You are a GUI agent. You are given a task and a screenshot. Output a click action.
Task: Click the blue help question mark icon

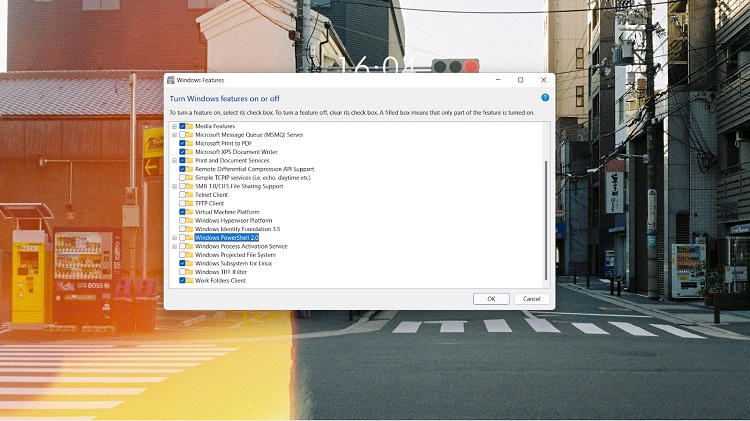point(545,98)
